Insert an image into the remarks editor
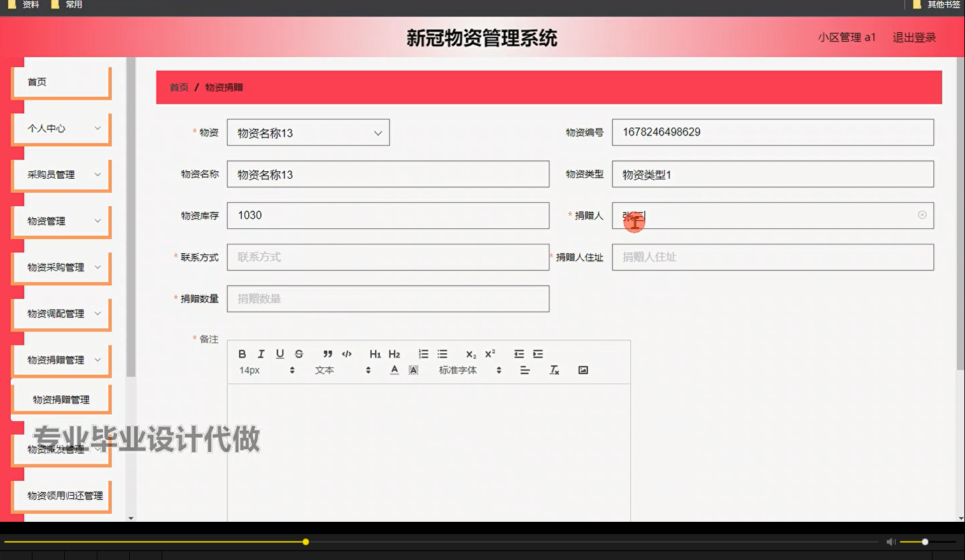 [583, 370]
